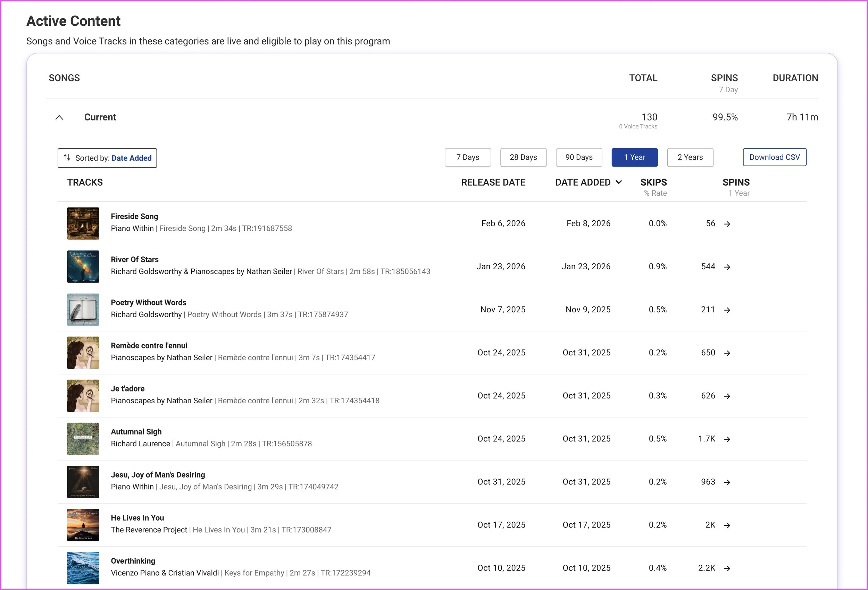This screenshot has height=590, width=868.
Task: Open the Overthinking spins arrow
Action: 727,568
